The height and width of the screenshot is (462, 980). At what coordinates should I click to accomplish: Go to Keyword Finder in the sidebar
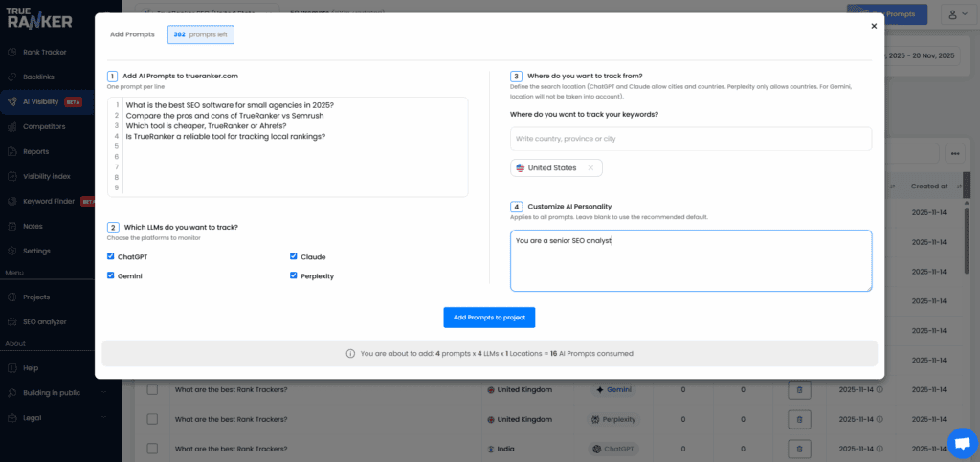(x=50, y=202)
